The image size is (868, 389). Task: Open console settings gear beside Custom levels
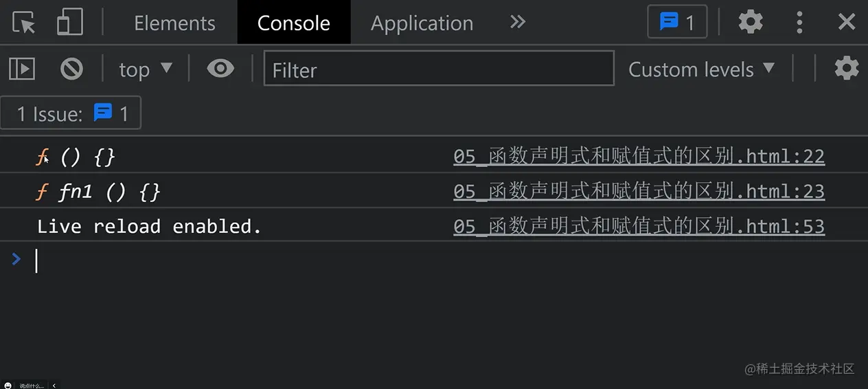[846, 69]
